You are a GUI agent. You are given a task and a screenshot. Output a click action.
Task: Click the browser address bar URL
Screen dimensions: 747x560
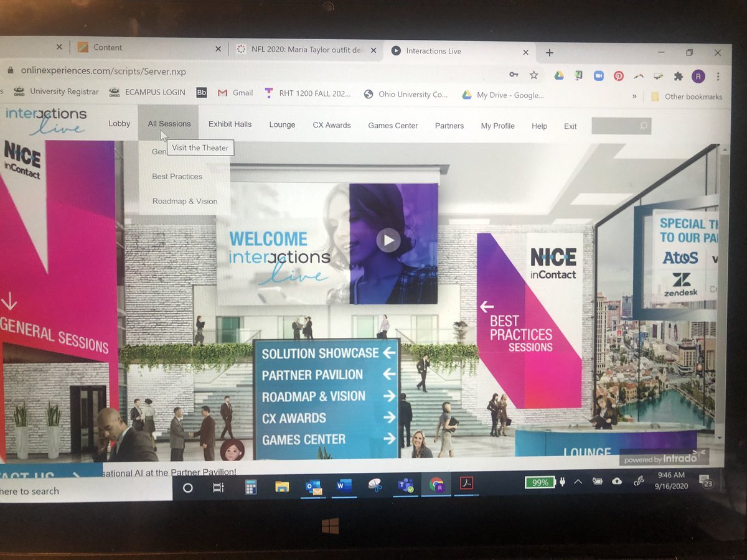pyautogui.click(x=103, y=71)
